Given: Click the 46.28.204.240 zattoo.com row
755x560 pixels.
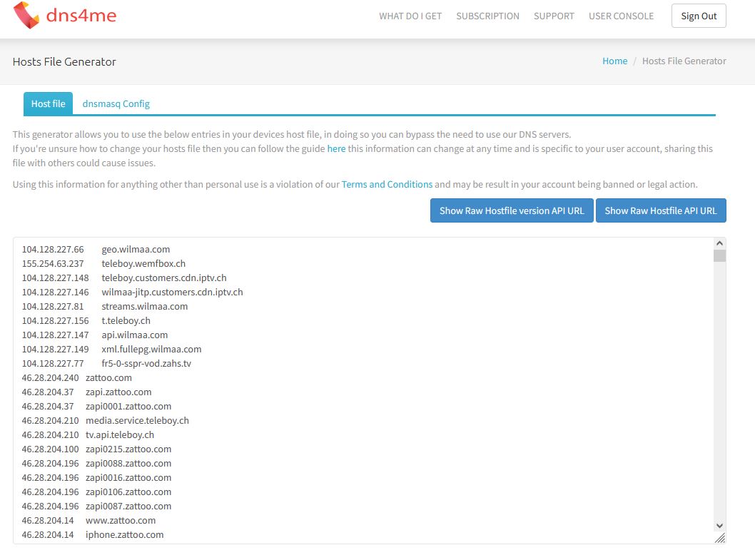Looking at the screenshot, I should point(76,377).
